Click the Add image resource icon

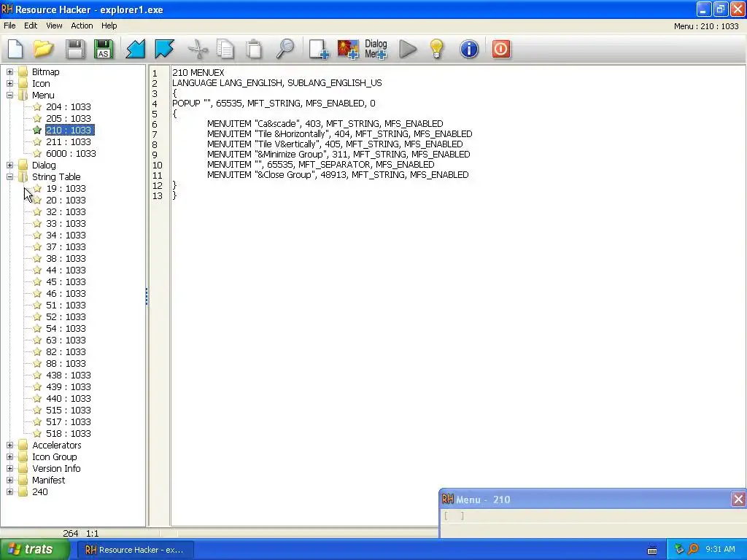[x=348, y=49]
